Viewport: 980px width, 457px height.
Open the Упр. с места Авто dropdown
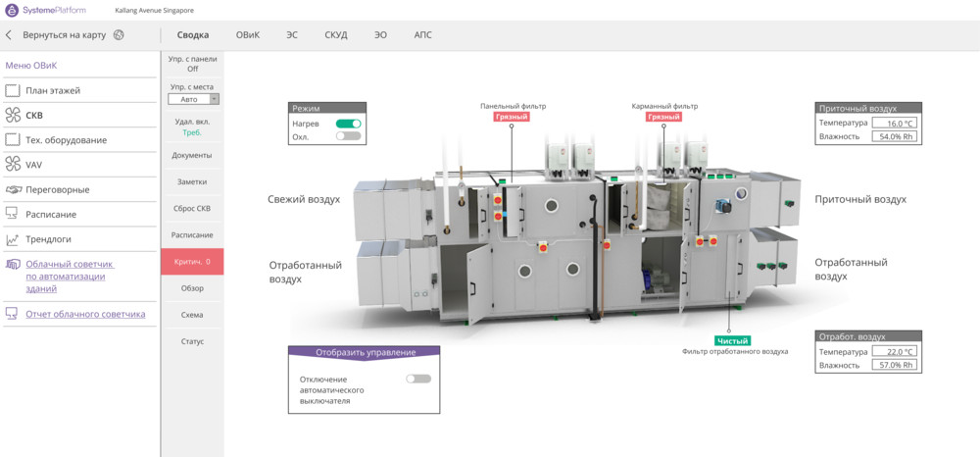click(x=193, y=99)
